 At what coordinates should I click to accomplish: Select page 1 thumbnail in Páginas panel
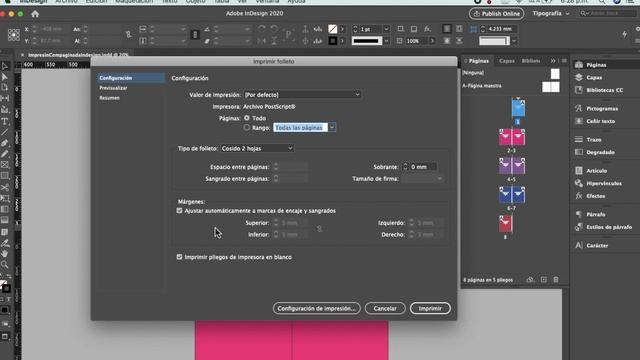pyautogui.click(x=518, y=108)
